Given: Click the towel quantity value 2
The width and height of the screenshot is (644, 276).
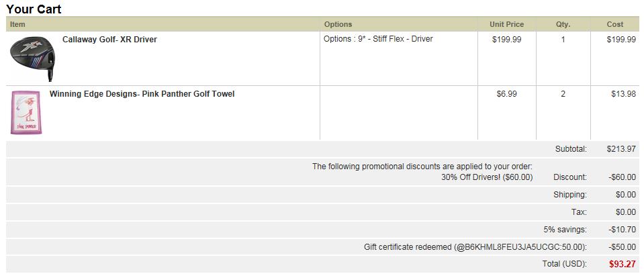Looking at the screenshot, I should pyautogui.click(x=563, y=94).
